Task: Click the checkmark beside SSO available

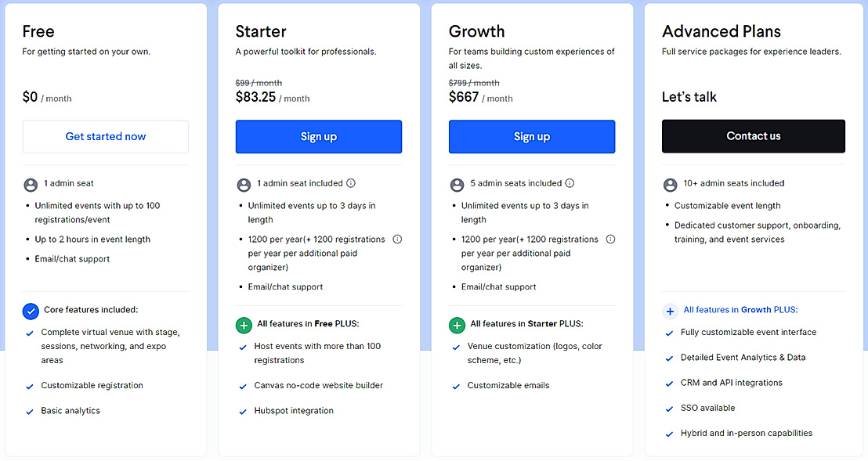Action: coord(669,409)
